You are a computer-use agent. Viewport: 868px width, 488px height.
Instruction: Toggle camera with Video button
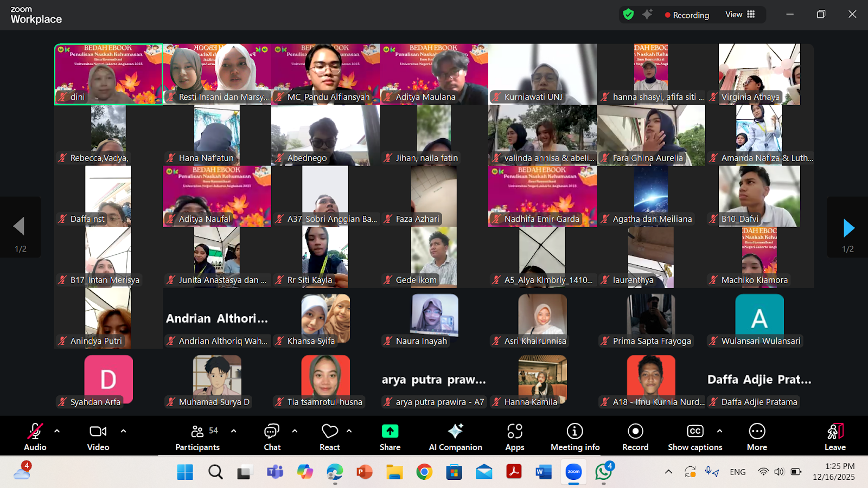click(98, 437)
